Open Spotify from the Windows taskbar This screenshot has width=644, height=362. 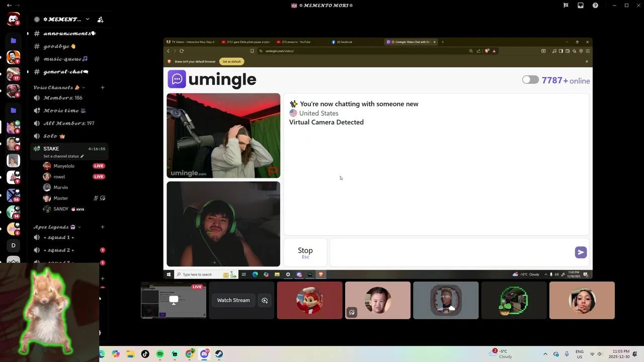click(x=160, y=354)
